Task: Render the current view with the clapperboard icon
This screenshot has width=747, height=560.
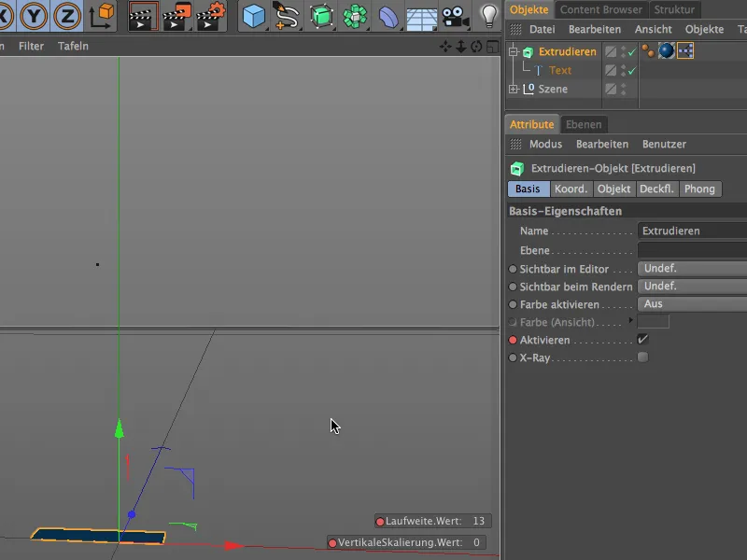Action: pos(143,16)
